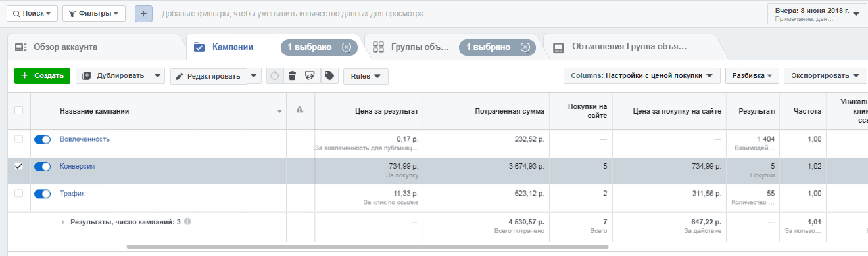The width and height of the screenshot is (868, 256).
Task: Open the Фильтры dropdown
Action: coord(94,13)
